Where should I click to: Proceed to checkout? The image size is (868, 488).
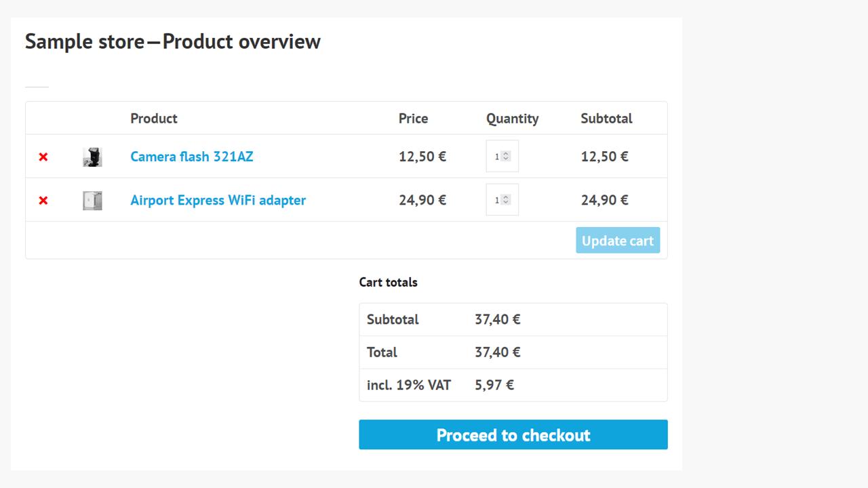513,434
